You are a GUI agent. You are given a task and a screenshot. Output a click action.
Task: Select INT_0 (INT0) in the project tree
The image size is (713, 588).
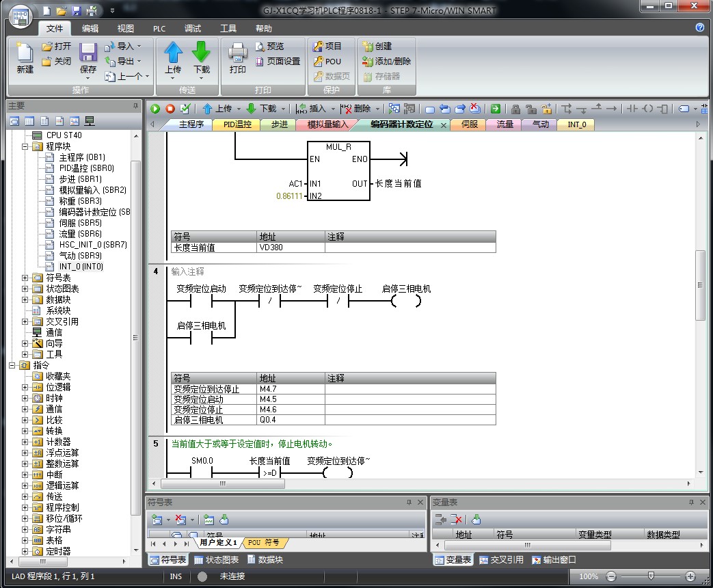pyautogui.click(x=81, y=267)
